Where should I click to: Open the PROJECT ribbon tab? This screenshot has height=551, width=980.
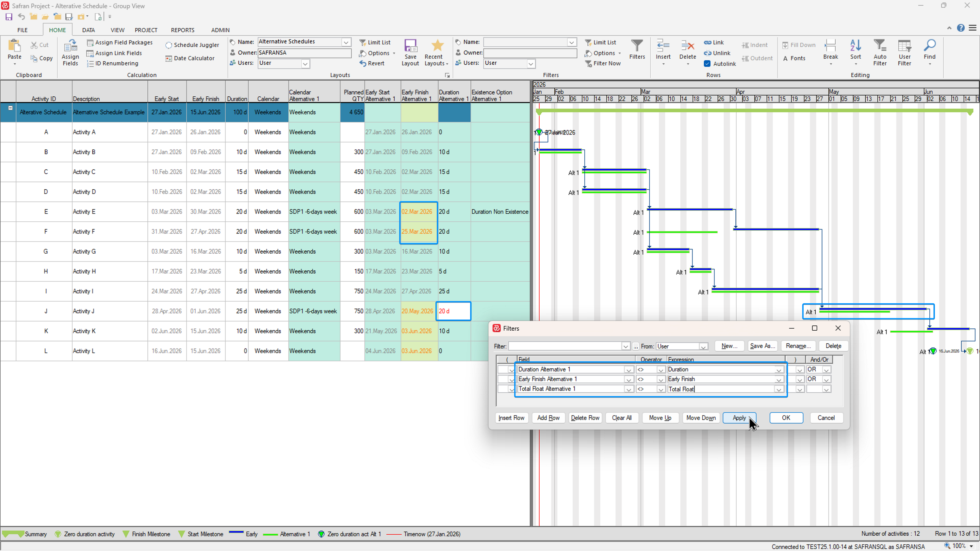pos(146,30)
